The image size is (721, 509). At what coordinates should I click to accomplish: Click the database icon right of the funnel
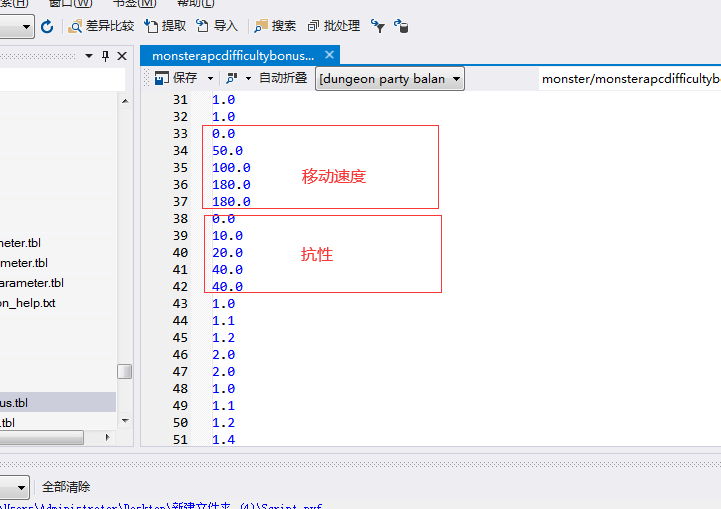pyautogui.click(x=401, y=26)
